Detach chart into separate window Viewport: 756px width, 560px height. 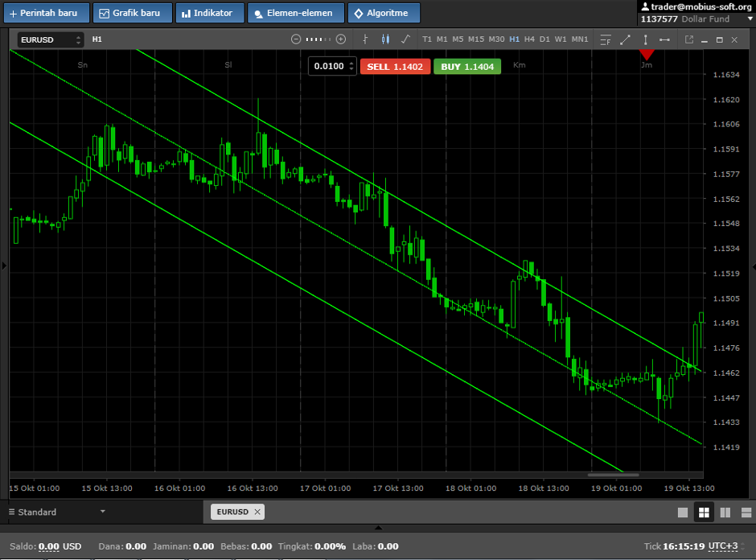pyautogui.click(x=689, y=40)
